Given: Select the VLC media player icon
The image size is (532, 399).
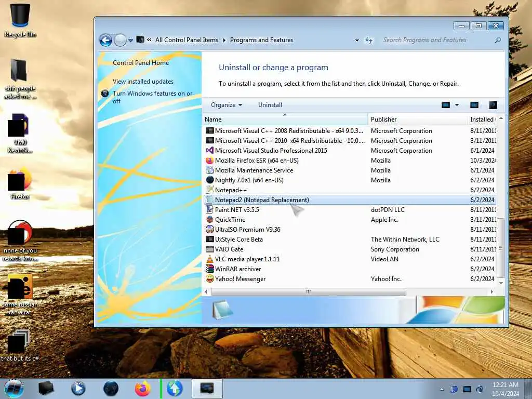Looking at the screenshot, I should [x=210, y=259].
